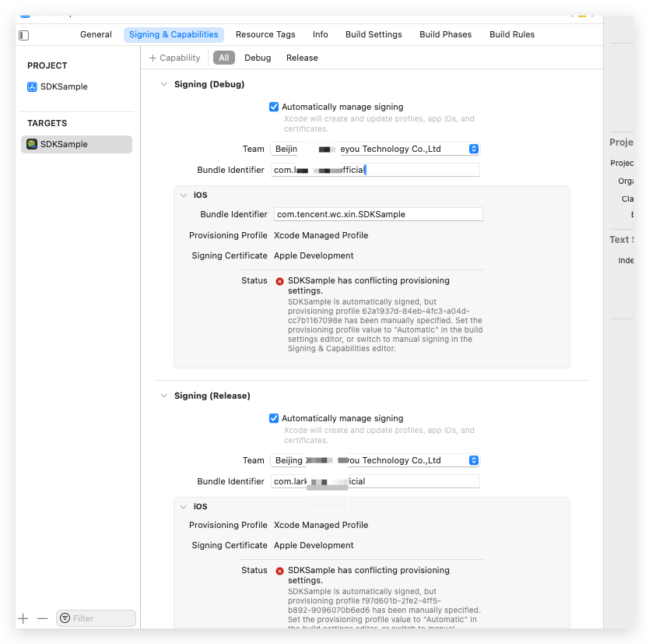Screen dimensions: 649x644
Task: Collapse the Signing (Debug) section
Action: 164,84
